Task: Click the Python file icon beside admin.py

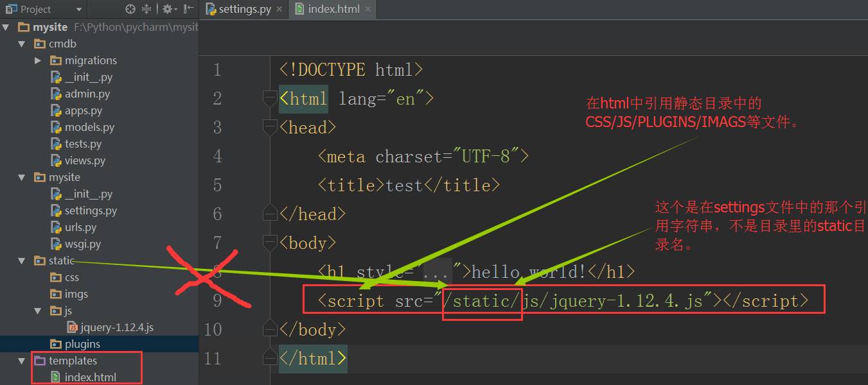Action: pyautogui.click(x=56, y=94)
